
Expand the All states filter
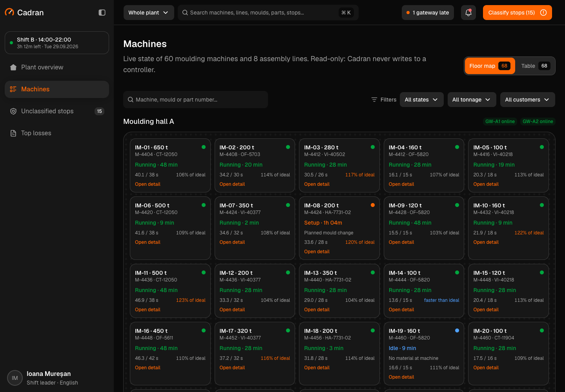tap(422, 100)
